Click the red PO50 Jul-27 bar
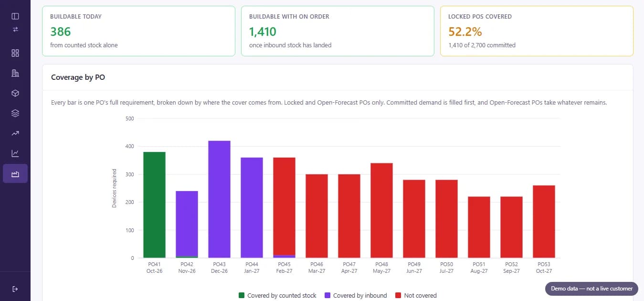The image size is (644, 301). pyautogui.click(x=446, y=219)
